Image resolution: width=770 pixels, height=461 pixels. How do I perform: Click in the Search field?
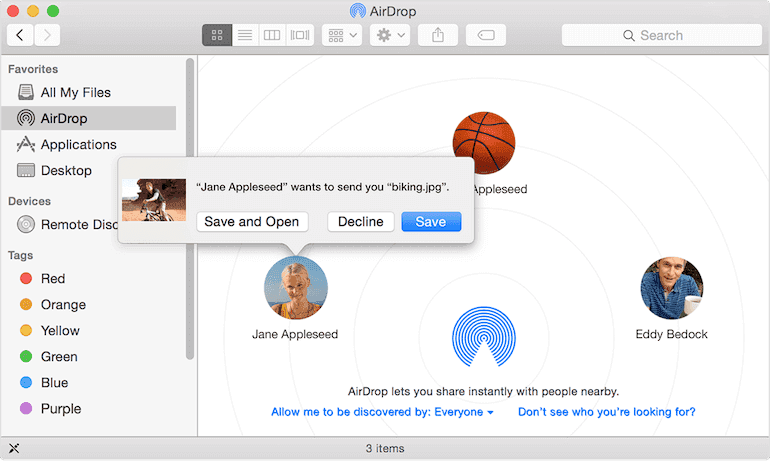[x=660, y=35]
